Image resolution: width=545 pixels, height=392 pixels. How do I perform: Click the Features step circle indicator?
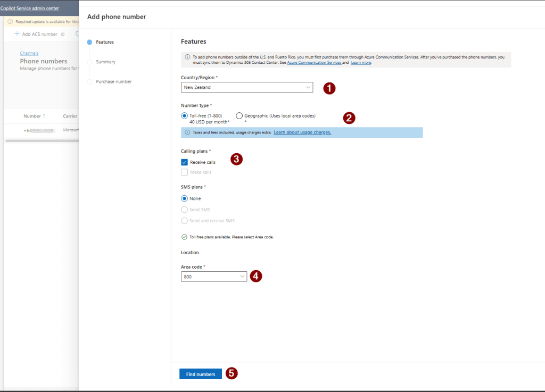[89, 42]
